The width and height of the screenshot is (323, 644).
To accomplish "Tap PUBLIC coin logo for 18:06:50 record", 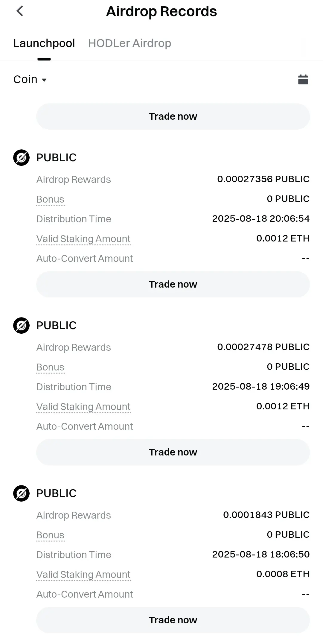I will click(21, 493).
